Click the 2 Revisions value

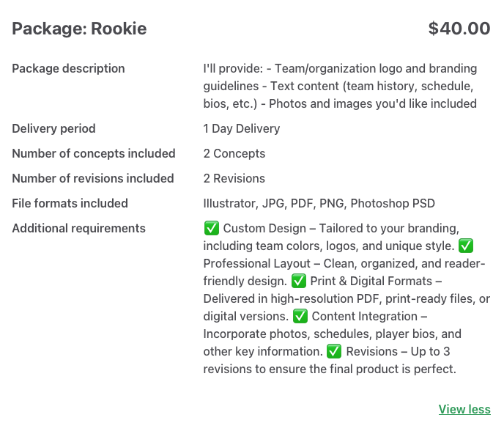click(x=234, y=178)
